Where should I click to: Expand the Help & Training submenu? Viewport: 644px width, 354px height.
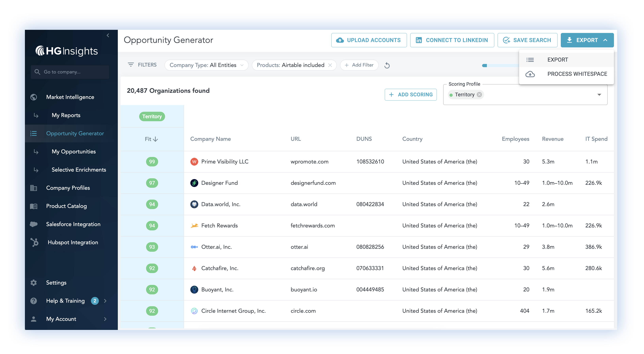tap(105, 301)
